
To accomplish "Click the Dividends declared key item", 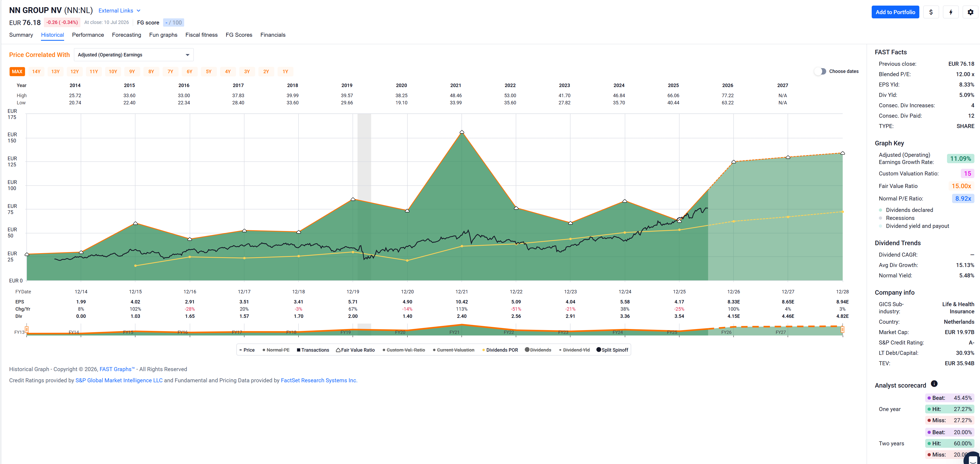I will click(906, 210).
